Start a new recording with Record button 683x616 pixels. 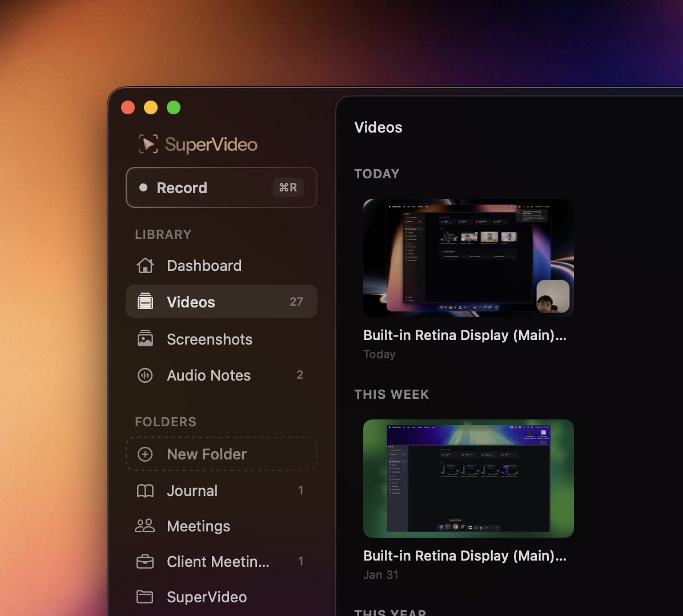coord(221,187)
